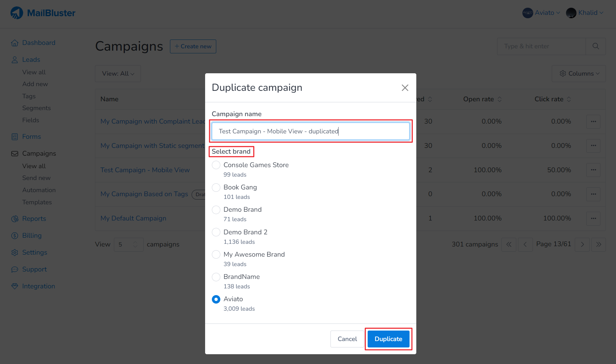Click the Campaigns envelope icon
The image size is (616, 364).
[15, 154]
